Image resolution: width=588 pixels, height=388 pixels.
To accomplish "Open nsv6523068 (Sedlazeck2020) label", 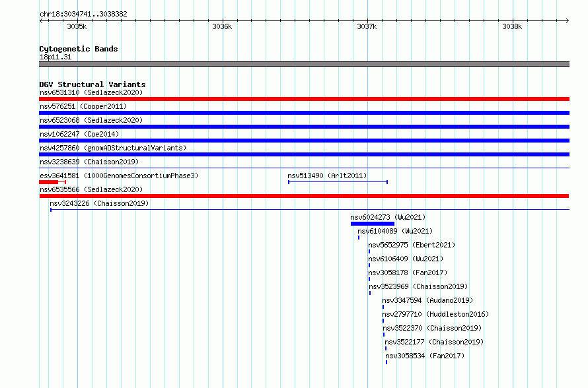I will coord(91,120).
